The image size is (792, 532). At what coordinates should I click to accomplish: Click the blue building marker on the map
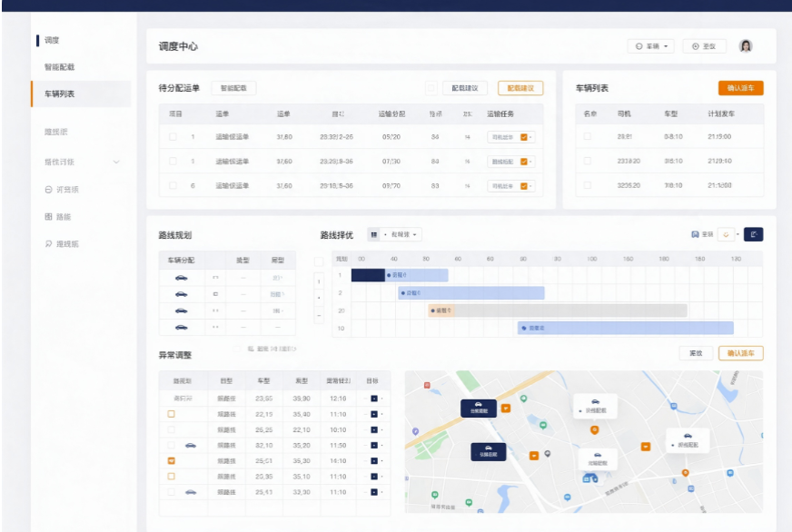[589, 477]
